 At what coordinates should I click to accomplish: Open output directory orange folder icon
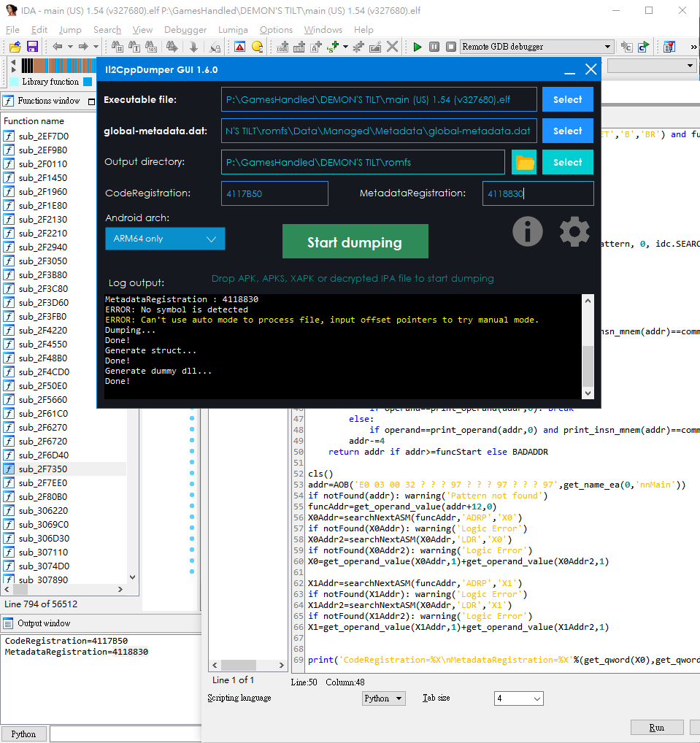click(x=524, y=163)
